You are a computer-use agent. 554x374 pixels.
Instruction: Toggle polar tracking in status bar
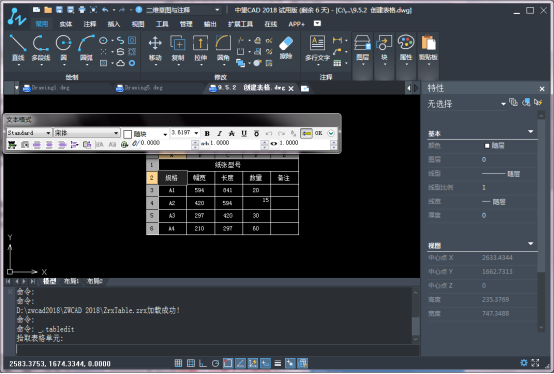pos(215,363)
